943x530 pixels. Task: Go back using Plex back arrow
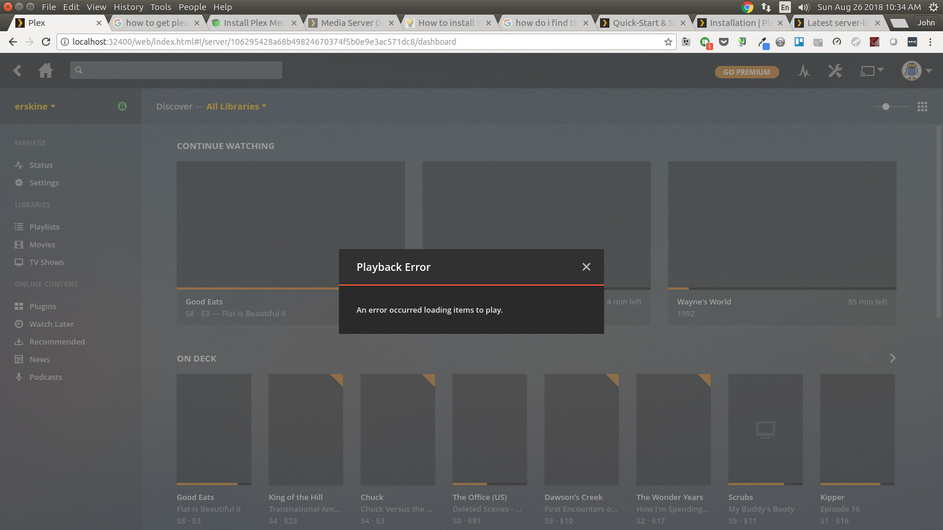pyautogui.click(x=17, y=70)
